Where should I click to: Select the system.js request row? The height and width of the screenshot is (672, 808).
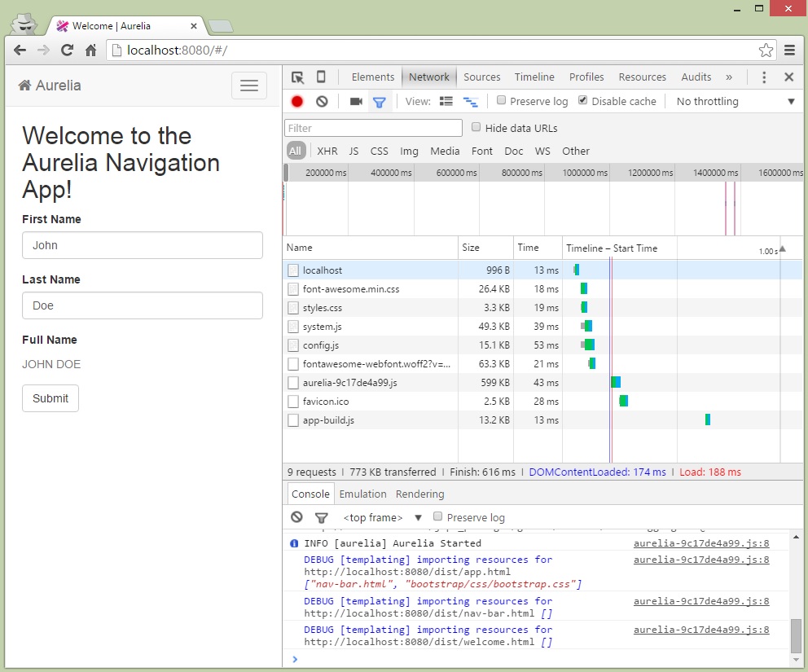tap(542, 327)
